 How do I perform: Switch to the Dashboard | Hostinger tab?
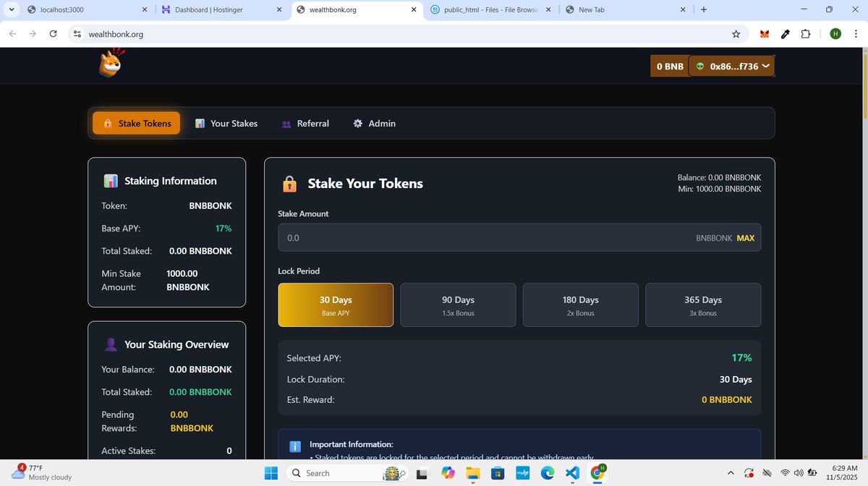pyautogui.click(x=220, y=10)
